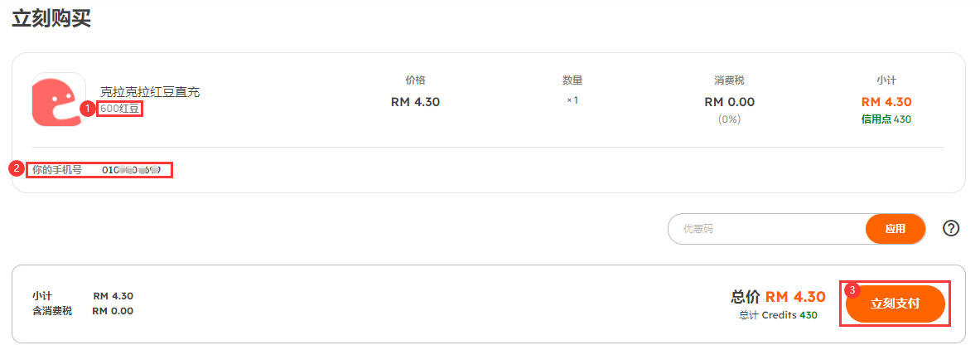The width and height of the screenshot is (980, 350).
Task: Select the 600红豆 product variant text
Action: click(121, 109)
